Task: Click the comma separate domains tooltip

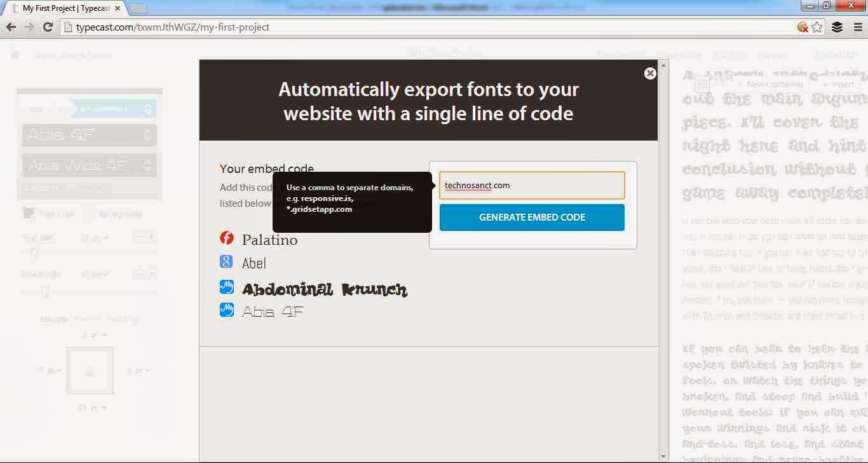Action: point(352,202)
